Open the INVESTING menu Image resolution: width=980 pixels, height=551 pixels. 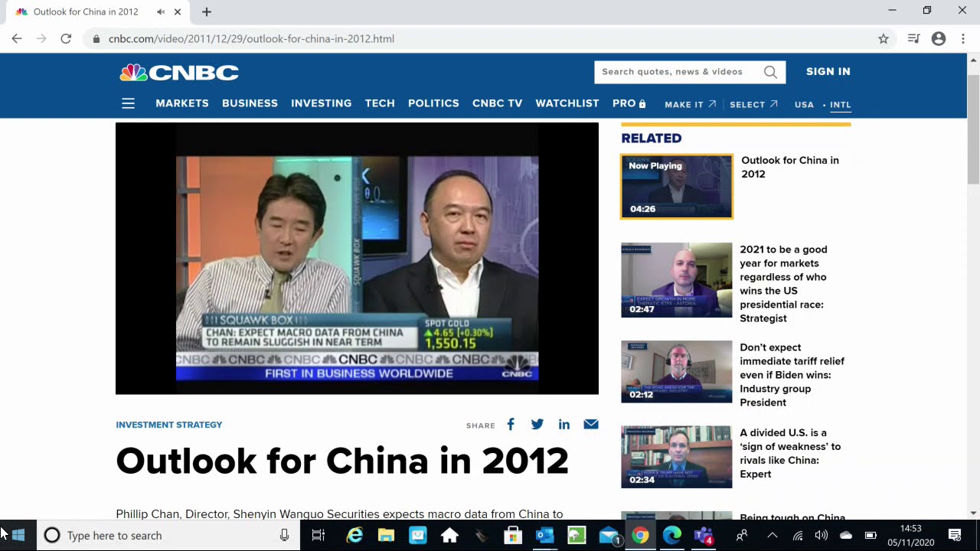(322, 103)
